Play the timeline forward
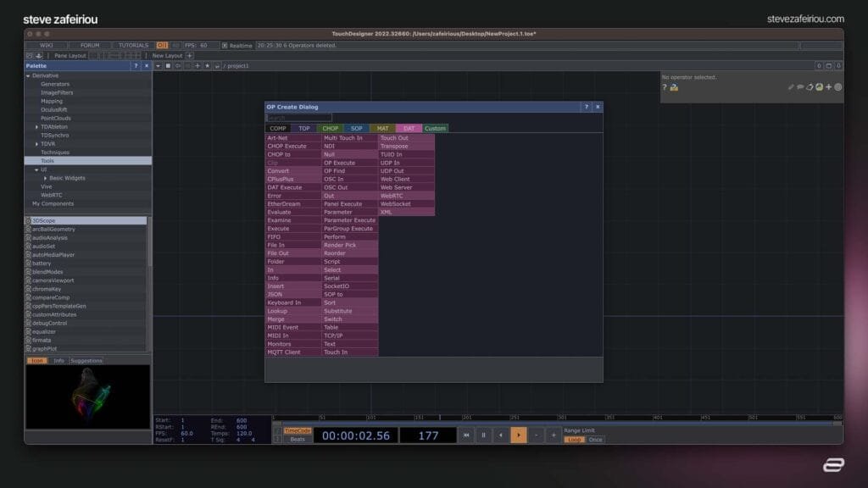Image resolution: width=868 pixels, height=488 pixels. point(519,435)
